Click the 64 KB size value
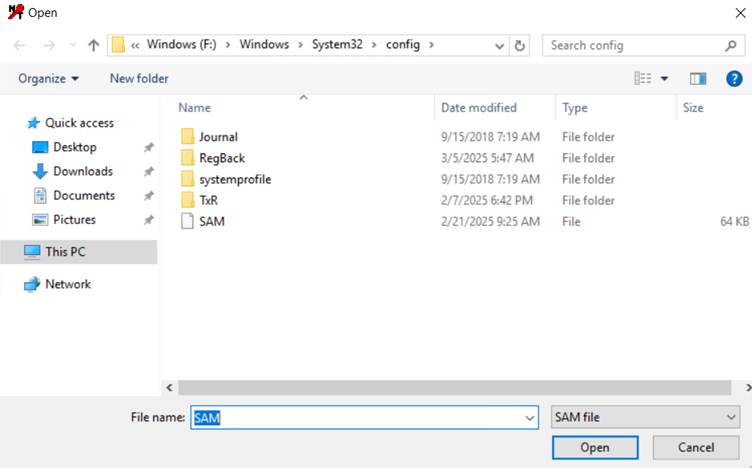Image resolution: width=752 pixels, height=468 pixels. (x=734, y=222)
